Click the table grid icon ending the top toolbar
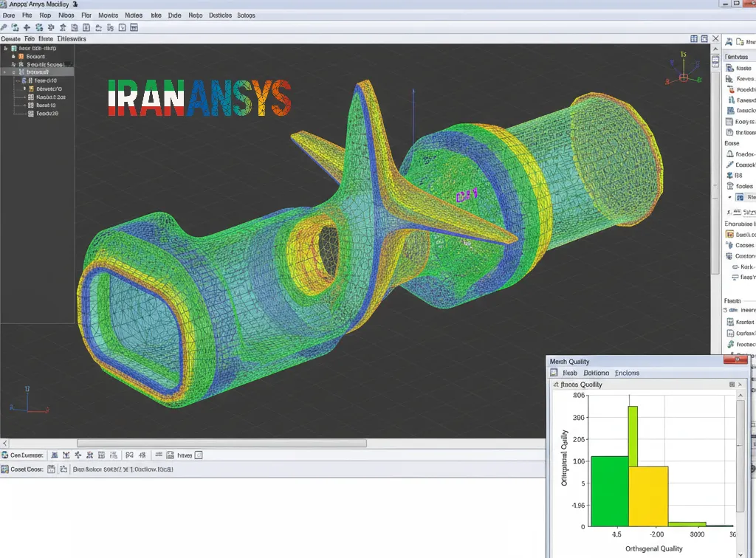 pos(134,27)
